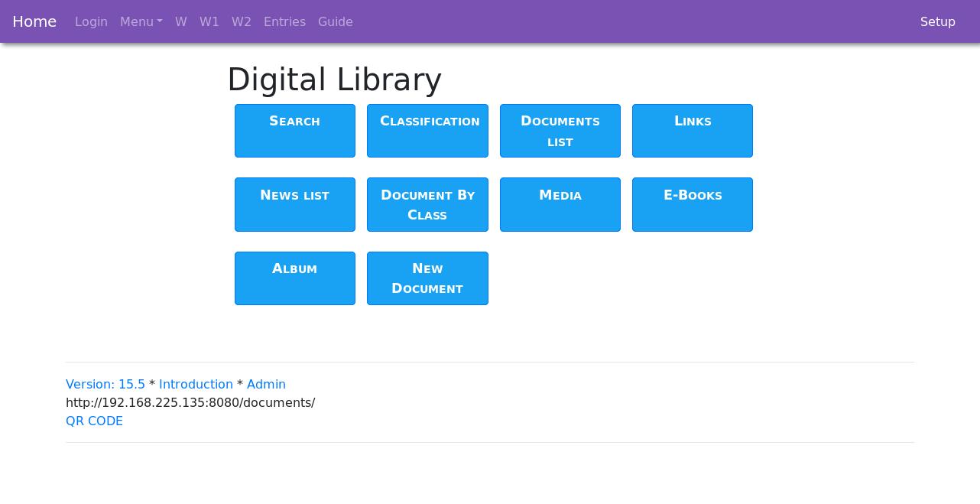Expand the Menu dropdown in the navbar

(x=141, y=21)
